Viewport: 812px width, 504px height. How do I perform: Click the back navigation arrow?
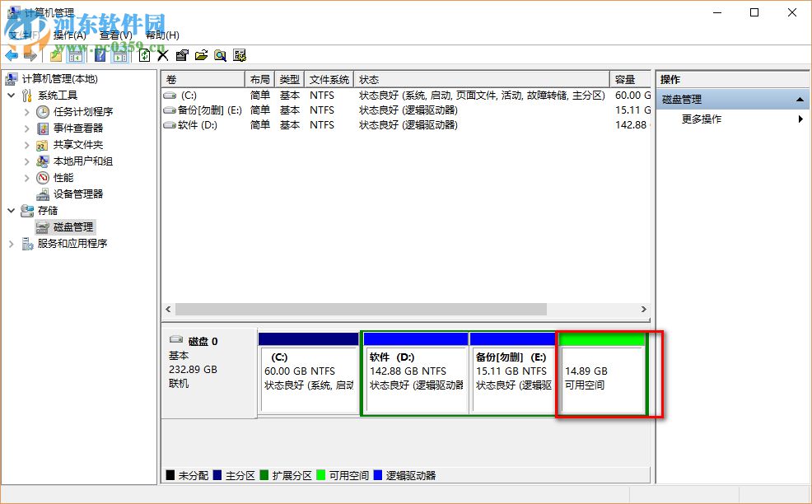11,55
